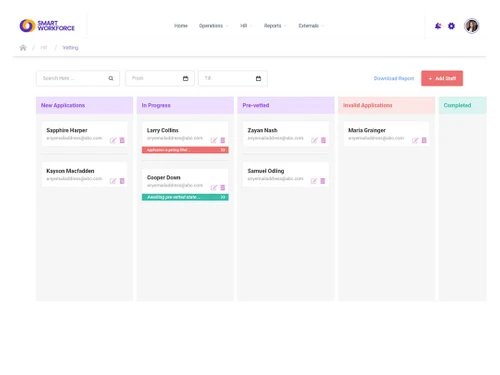Edit Kayson Macfadden's application
This screenshot has width=500, height=375.
point(113,181)
